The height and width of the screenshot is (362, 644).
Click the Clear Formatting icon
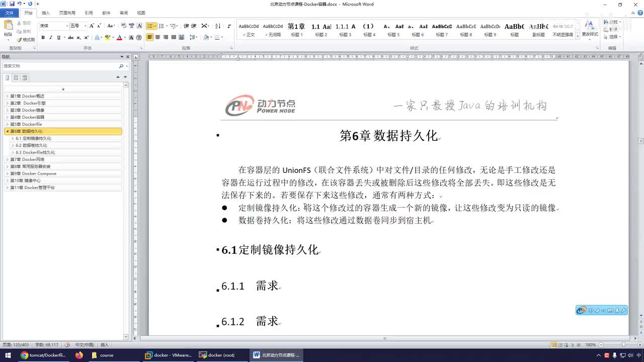click(124, 26)
